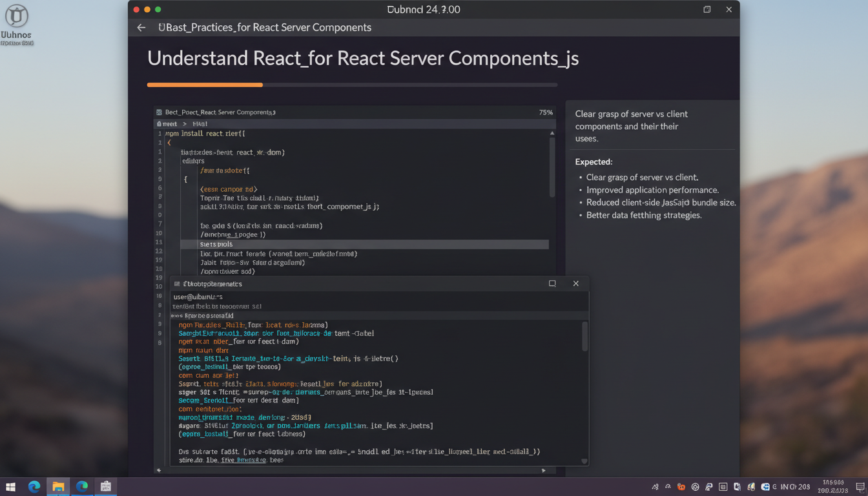
Task: Click "Improved application performance." bullet
Action: (652, 190)
